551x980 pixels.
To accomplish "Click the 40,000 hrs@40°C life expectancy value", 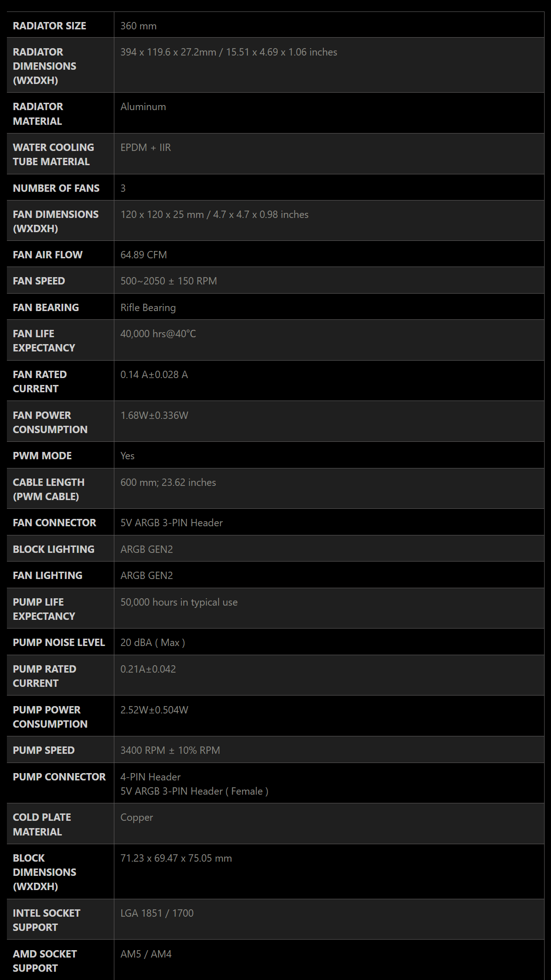I will coord(158,334).
